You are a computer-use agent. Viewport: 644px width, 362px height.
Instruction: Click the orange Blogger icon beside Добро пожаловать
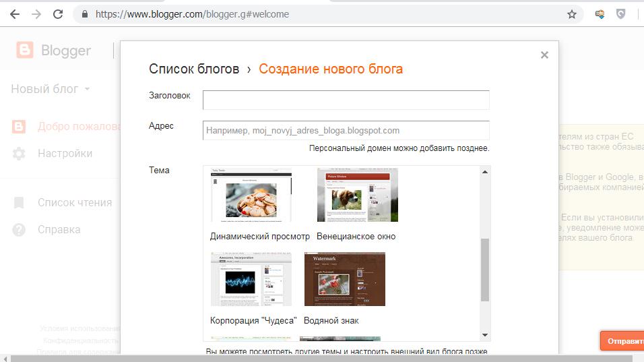[x=19, y=127]
